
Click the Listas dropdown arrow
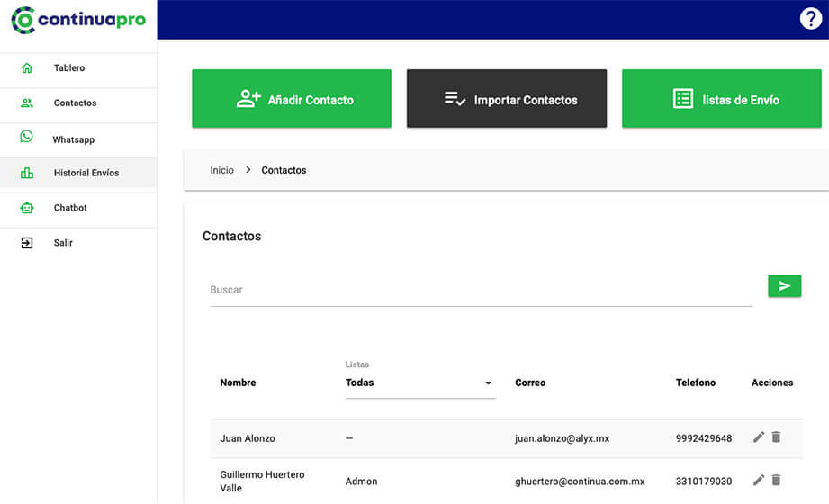(x=488, y=382)
